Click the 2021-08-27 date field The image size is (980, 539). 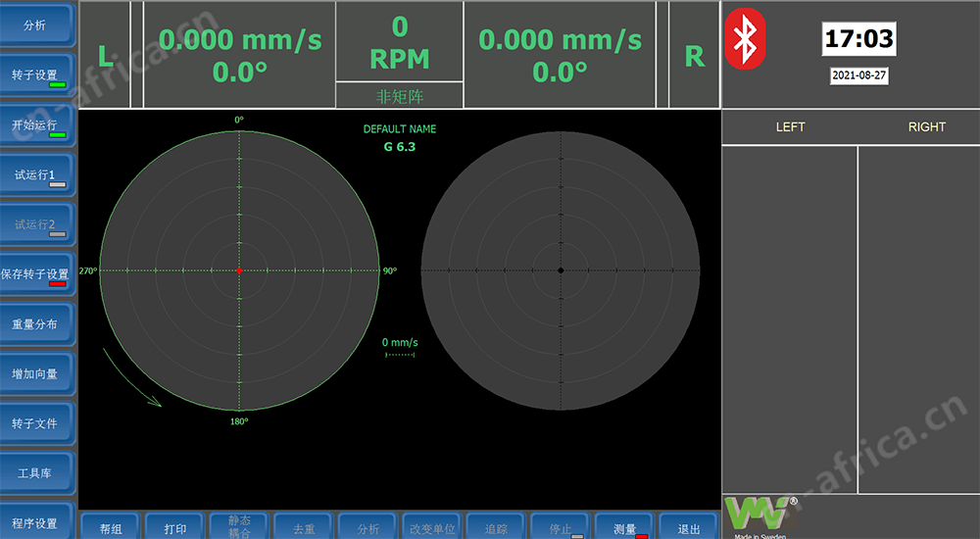pos(858,75)
